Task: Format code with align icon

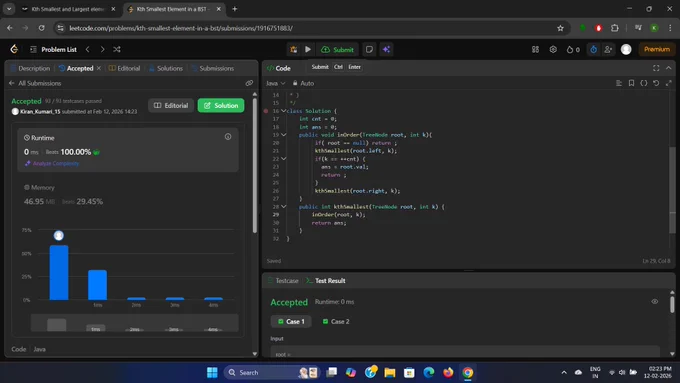Action: (x=619, y=83)
